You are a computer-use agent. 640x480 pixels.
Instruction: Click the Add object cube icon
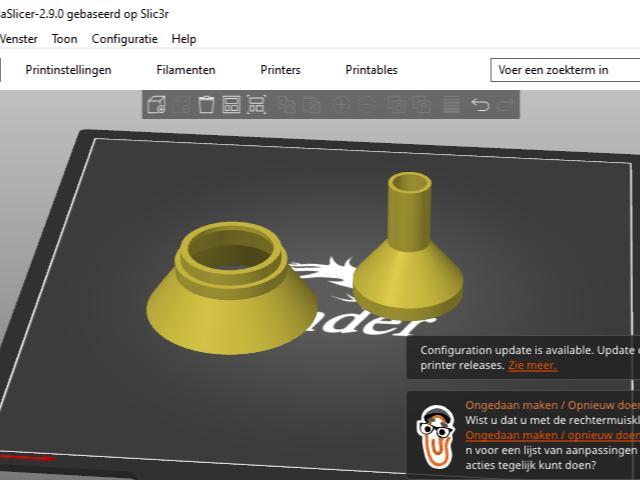pos(156,105)
